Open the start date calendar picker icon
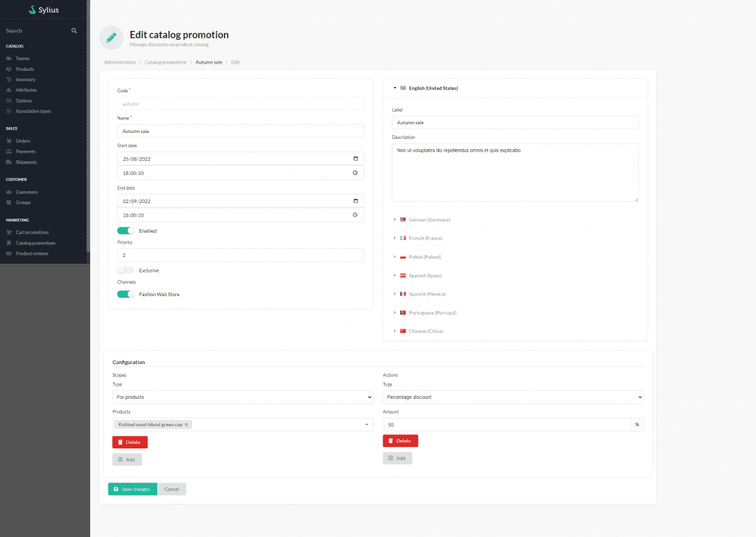Viewport: 756px width, 537px height. pyautogui.click(x=356, y=159)
